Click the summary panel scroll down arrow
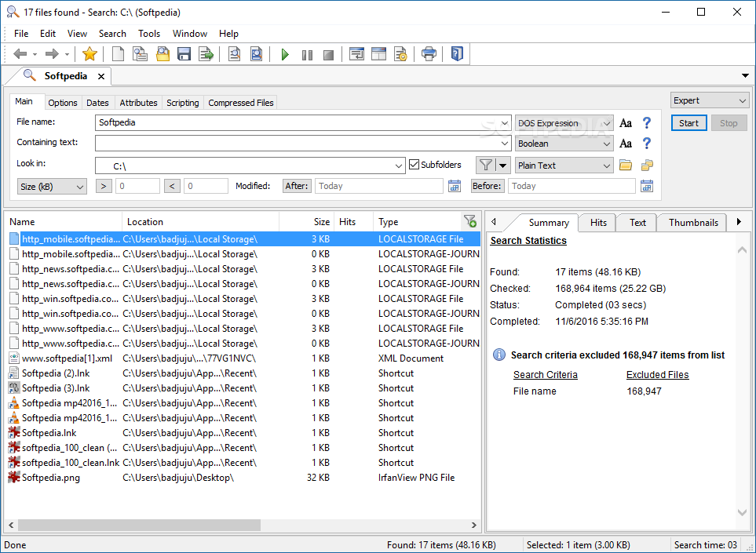This screenshot has height=553, width=756. click(x=742, y=512)
